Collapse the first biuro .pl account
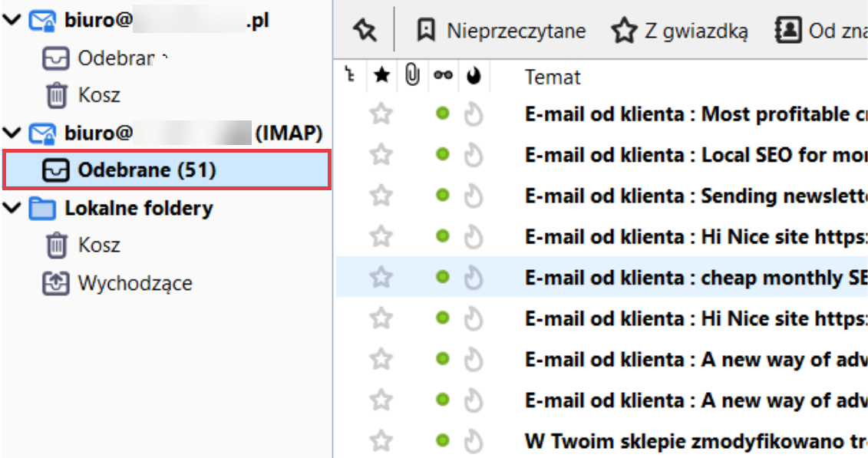868x458 pixels. [12, 21]
